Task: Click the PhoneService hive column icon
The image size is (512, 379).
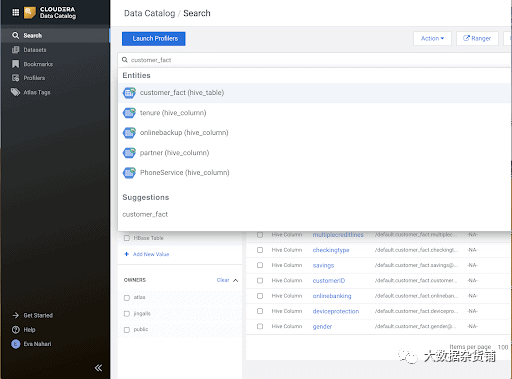Action: [129, 173]
